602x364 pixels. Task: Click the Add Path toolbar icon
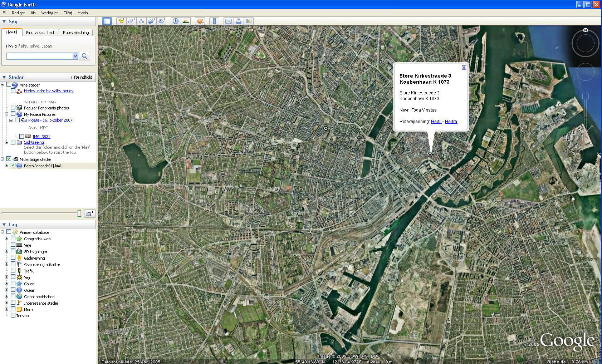click(142, 21)
